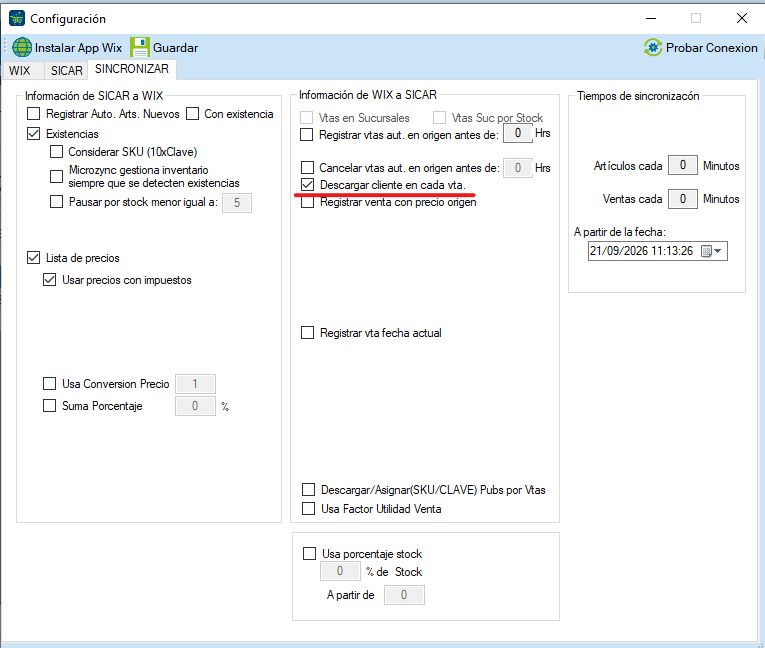Switch to the WIX tab
Viewport: 765px width, 648px height.
click(x=20, y=71)
